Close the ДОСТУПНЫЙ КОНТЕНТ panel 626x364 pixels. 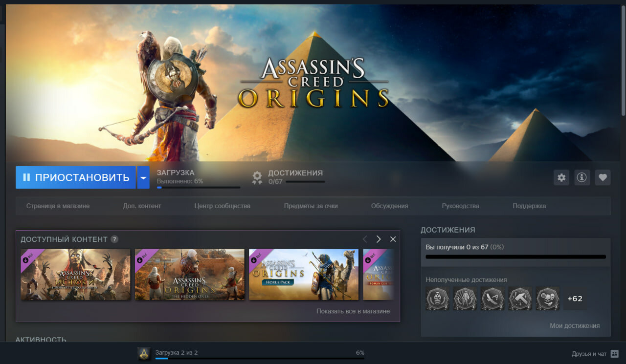click(393, 239)
